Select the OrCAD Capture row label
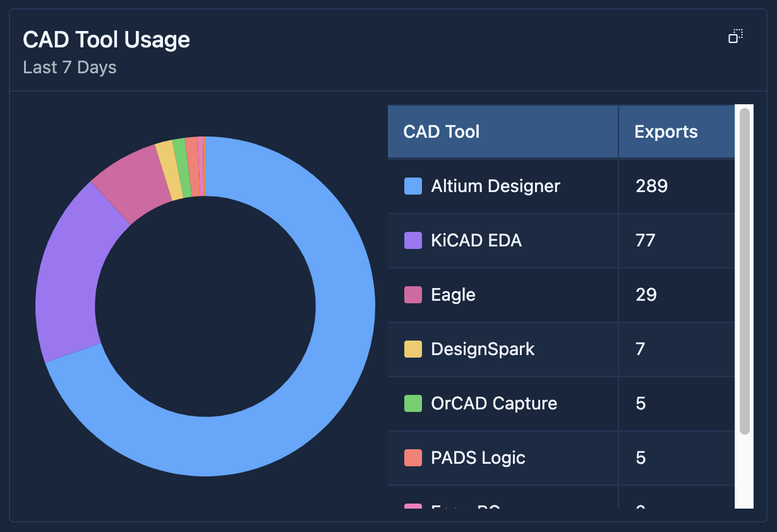The height and width of the screenshot is (532, 777). 494,403
